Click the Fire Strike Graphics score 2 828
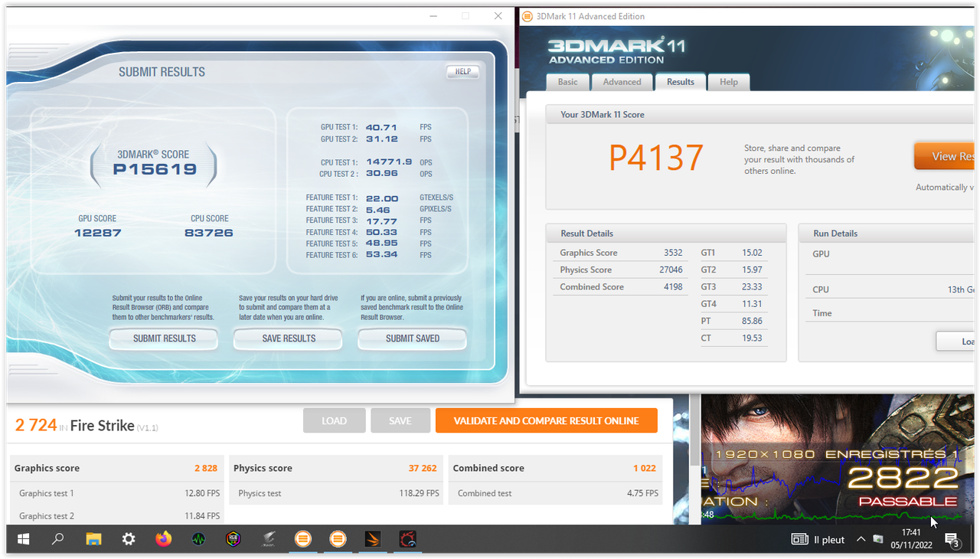980x559 pixels. click(207, 468)
